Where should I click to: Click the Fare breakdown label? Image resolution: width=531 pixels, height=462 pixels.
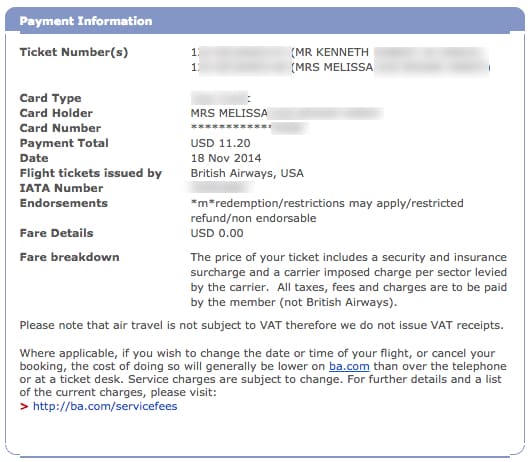(69, 257)
